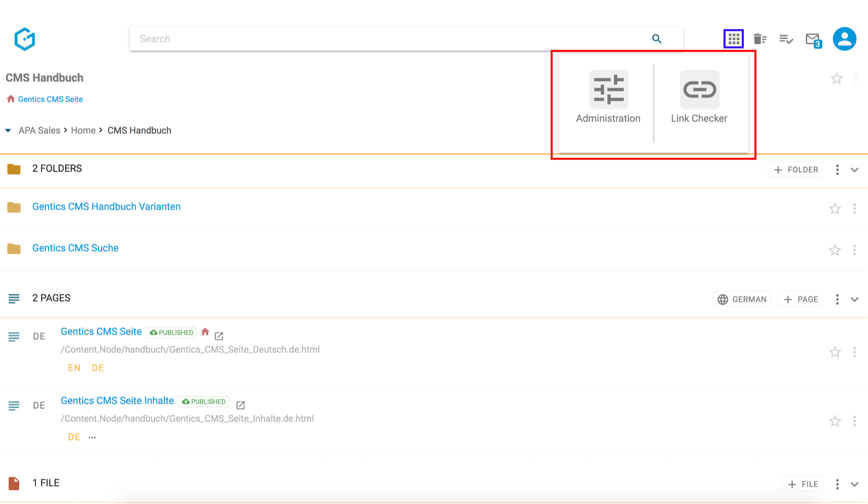Click the PUBLISHED badge of Gentics CMS Seite
The height and width of the screenshot is (504, 868).
(171, 333)
